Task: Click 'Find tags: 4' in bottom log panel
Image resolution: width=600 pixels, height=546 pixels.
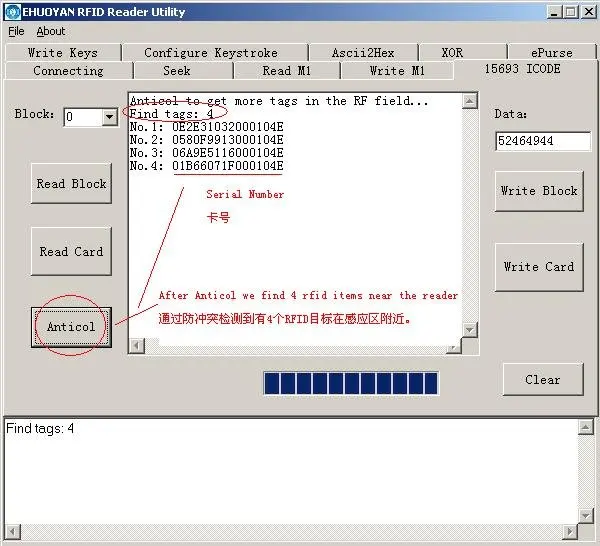Action: coord(40,429)
